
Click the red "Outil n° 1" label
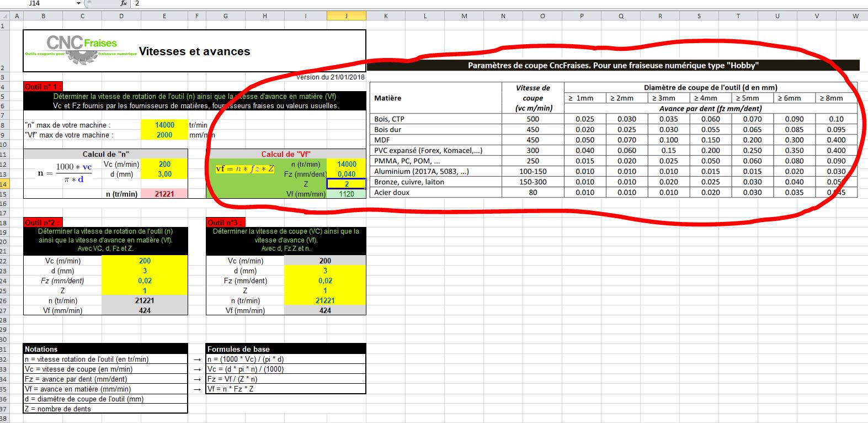pyautogui.click(x=43, y=87)
